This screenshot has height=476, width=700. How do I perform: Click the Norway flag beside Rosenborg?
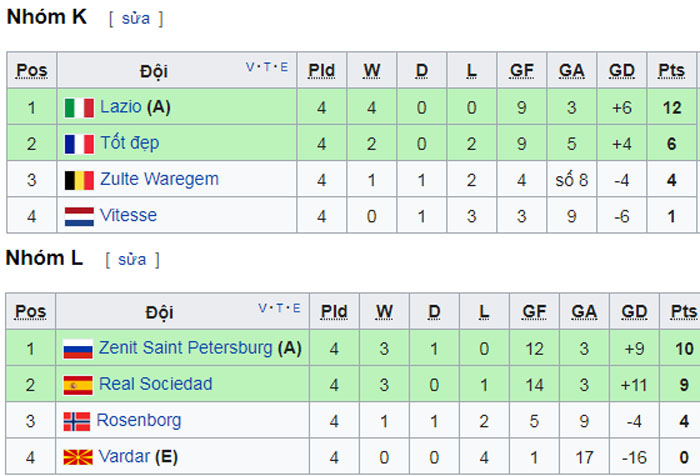pos(77,422)
